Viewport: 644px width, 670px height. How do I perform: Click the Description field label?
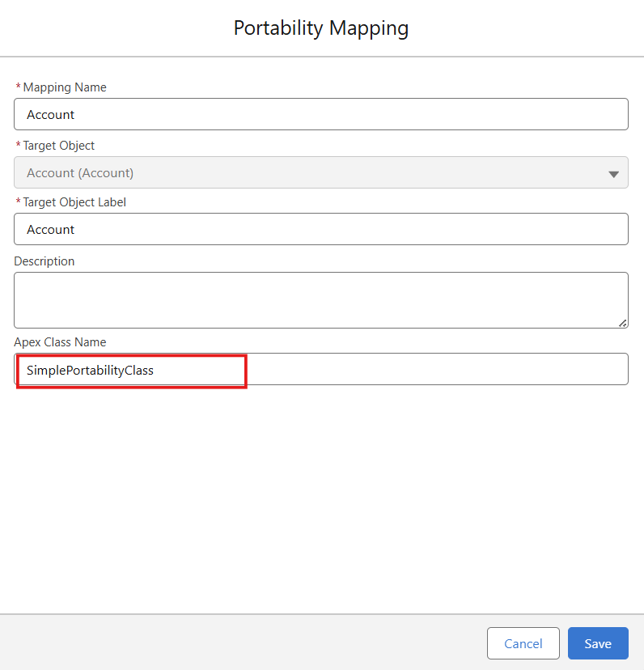click(x=44, y=261)
